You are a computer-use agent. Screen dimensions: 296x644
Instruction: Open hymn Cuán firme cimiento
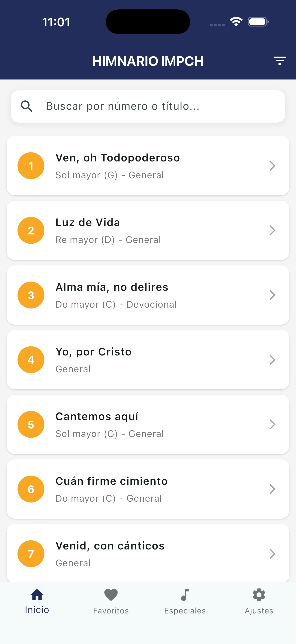pyautogui.click(x=112, y=481)
